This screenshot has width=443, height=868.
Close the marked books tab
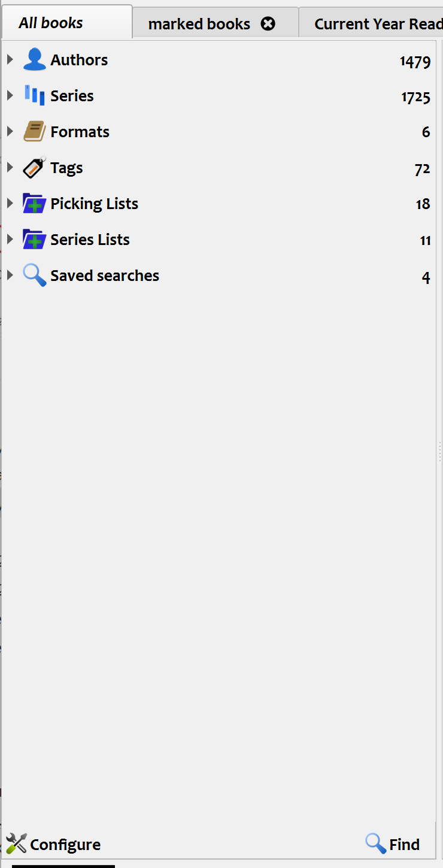(x=269, y=24)
